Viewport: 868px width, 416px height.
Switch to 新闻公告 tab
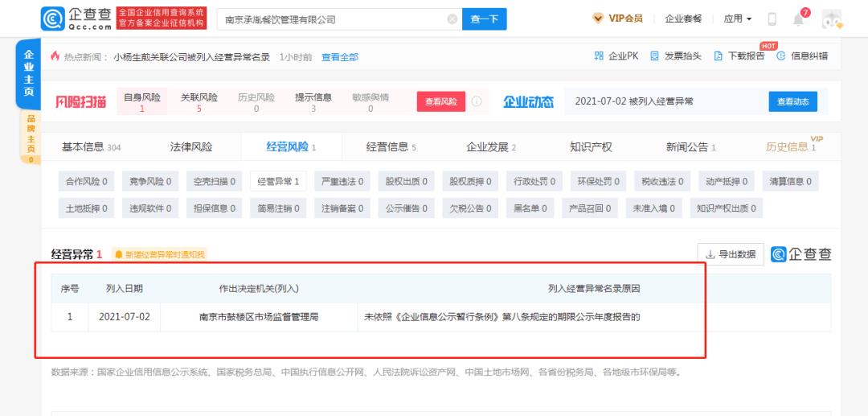point(691,147)
